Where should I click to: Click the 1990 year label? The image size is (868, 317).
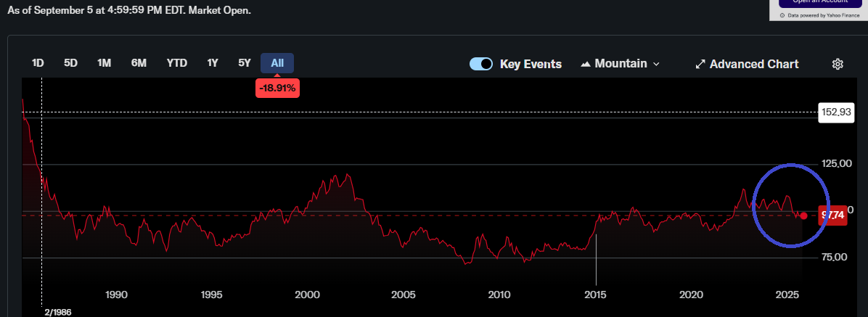point(115,294)
